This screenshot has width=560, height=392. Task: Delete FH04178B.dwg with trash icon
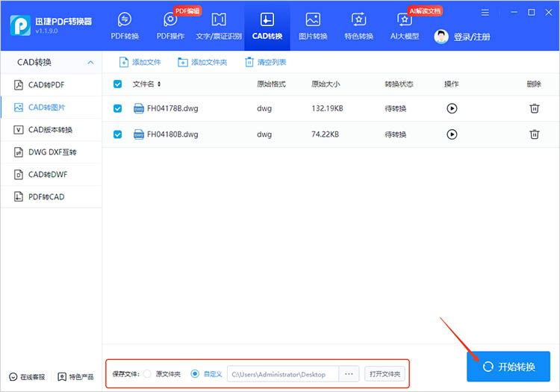[535, 108]
